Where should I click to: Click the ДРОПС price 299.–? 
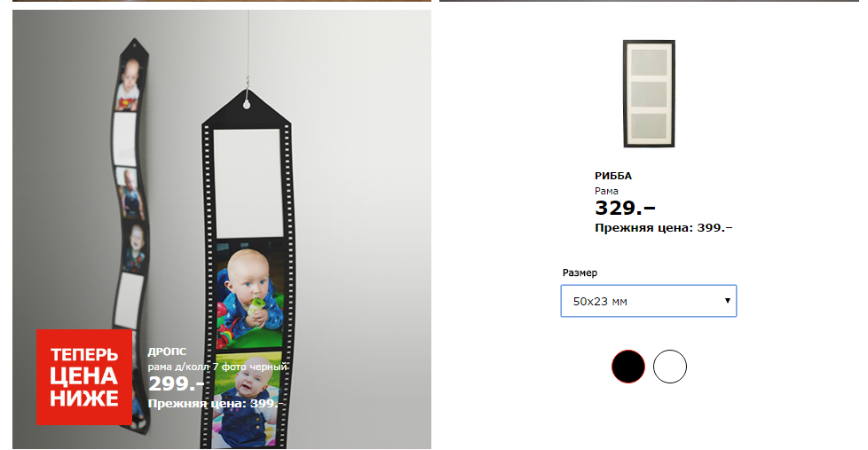pos(176,383)
